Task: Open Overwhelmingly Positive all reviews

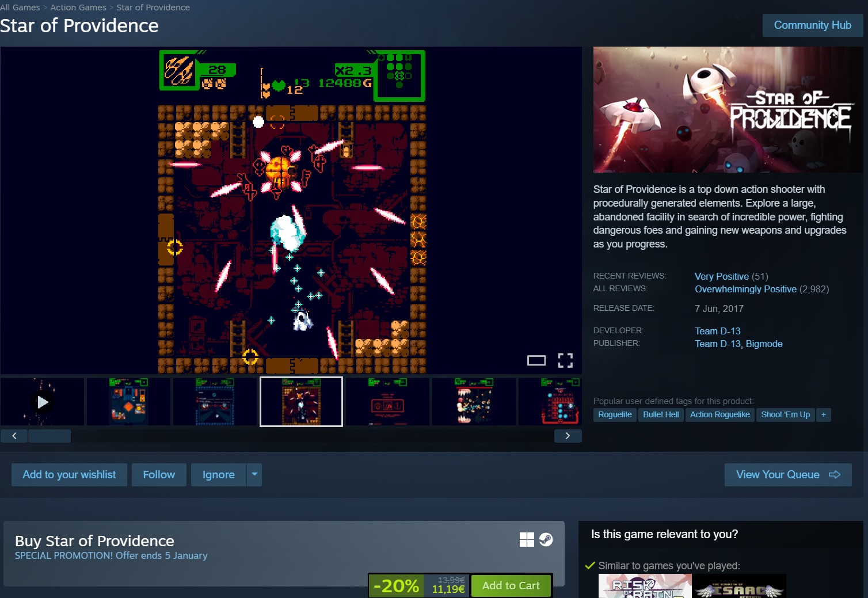Action: pyautogui.click(x=745, y=289)
